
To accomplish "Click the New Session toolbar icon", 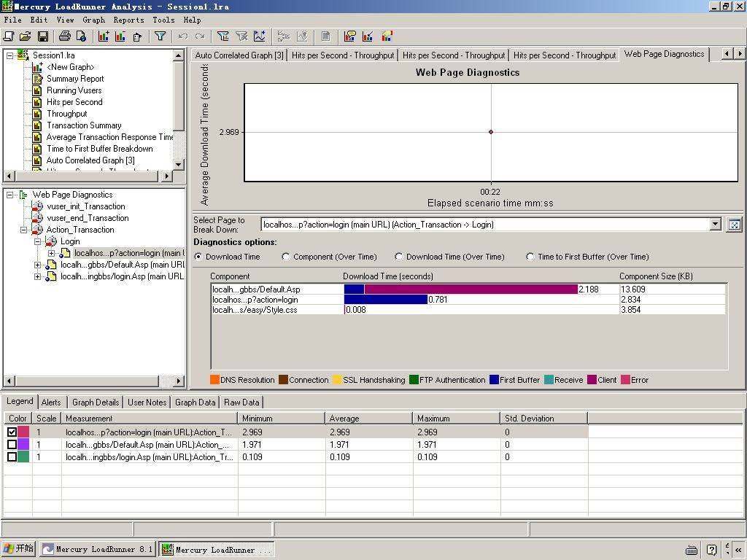I will point(9,36).
